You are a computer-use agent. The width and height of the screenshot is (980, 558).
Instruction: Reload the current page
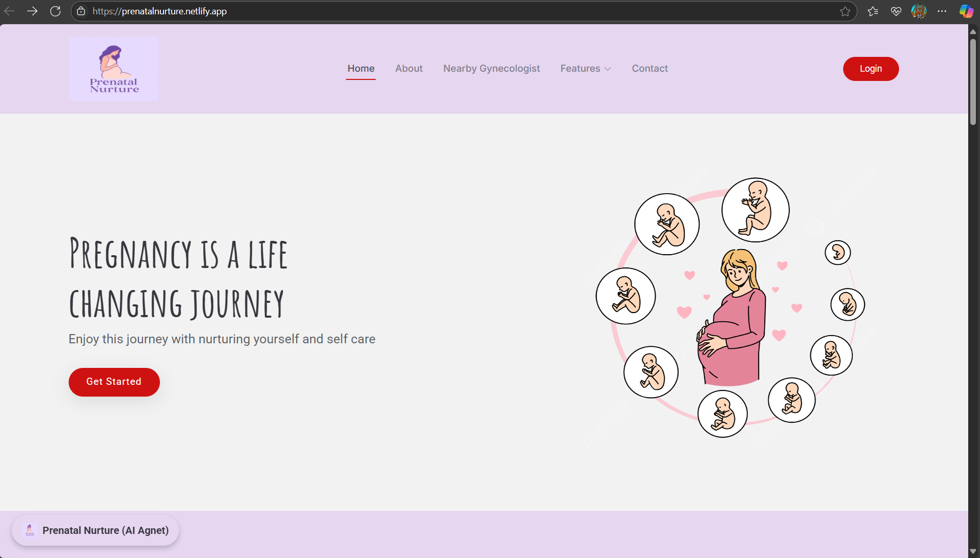pyautogui.click(x=55, y=11)
